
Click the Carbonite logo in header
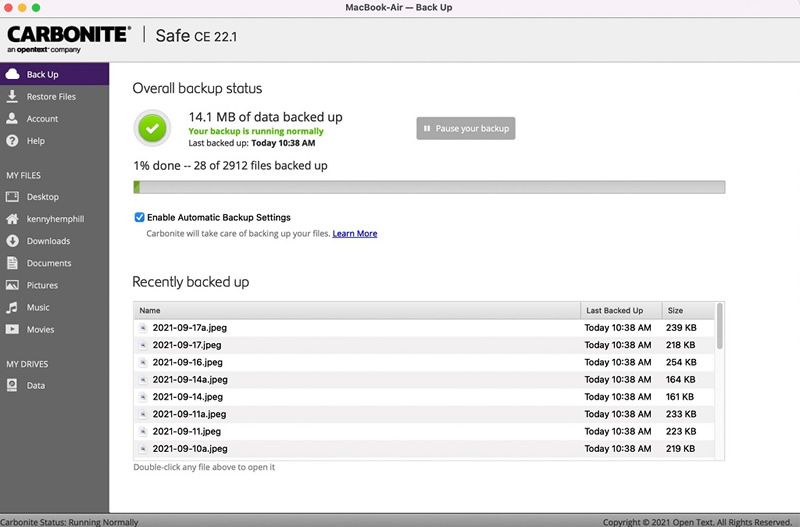(x=69, y=39)
